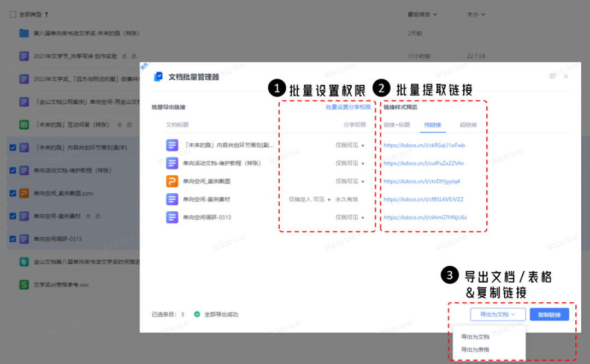
Task: Click the document icon of 2021年文学节_共享写诗
Action: 24,56
